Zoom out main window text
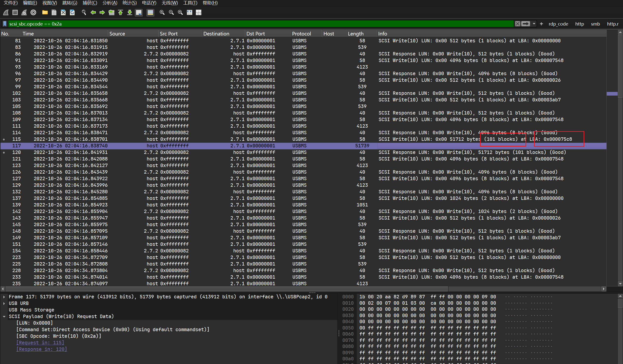The height and width of the screenshot is (364, 623). [171, 12]
